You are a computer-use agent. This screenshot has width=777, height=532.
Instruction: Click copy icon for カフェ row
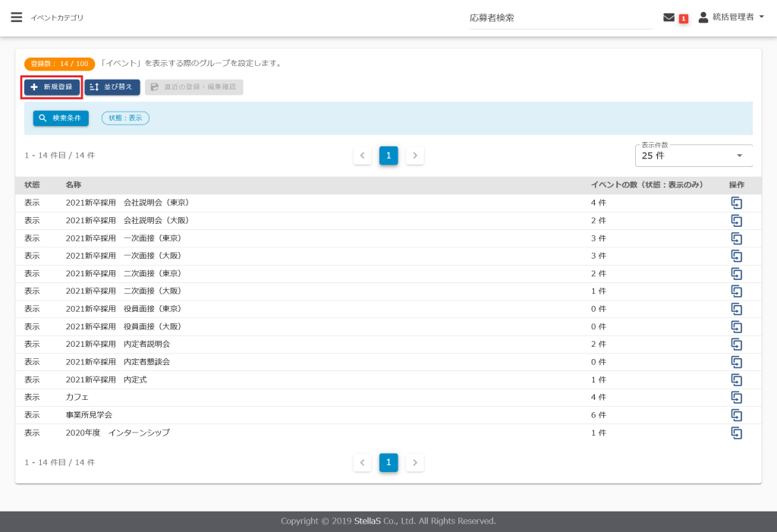735,397
